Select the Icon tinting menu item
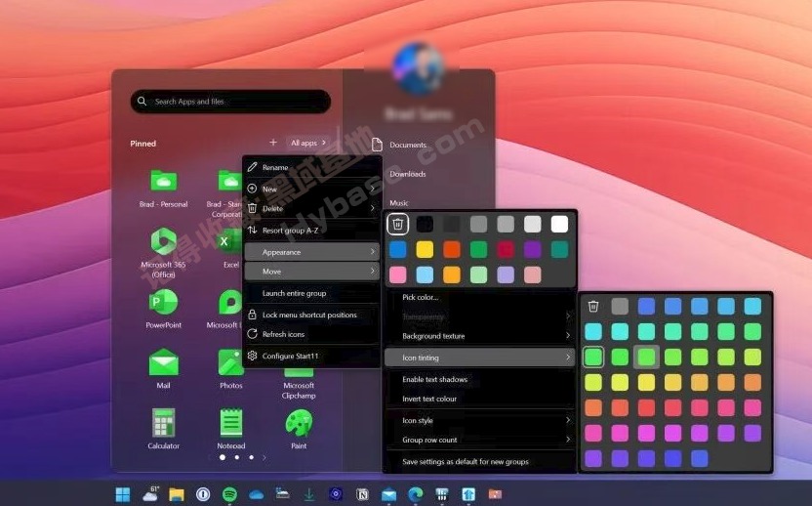This screenshot has height=506, width=812. (x=479, y=358)
